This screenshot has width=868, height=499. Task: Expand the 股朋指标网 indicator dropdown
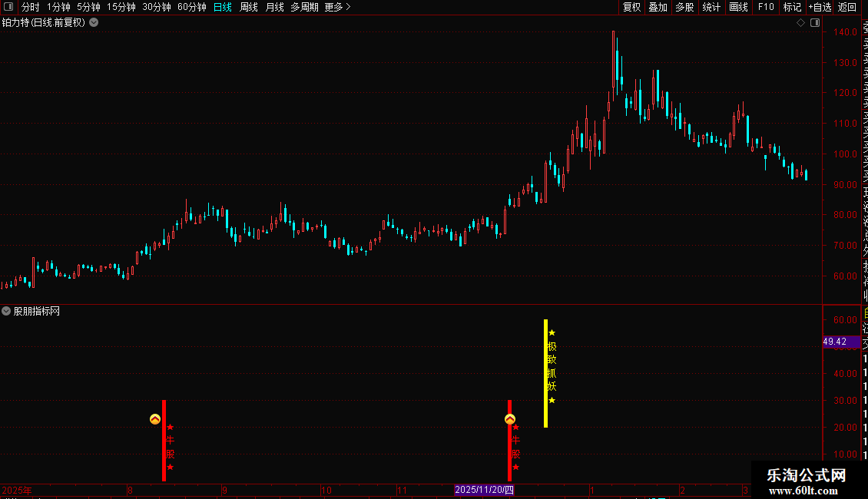click(x=6, y=311)
